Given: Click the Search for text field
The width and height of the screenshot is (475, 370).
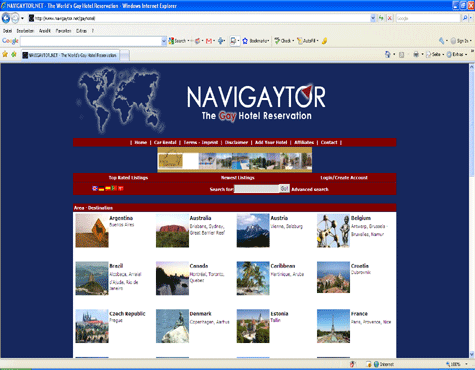Looking at the screenshot, I should (257, 189).
